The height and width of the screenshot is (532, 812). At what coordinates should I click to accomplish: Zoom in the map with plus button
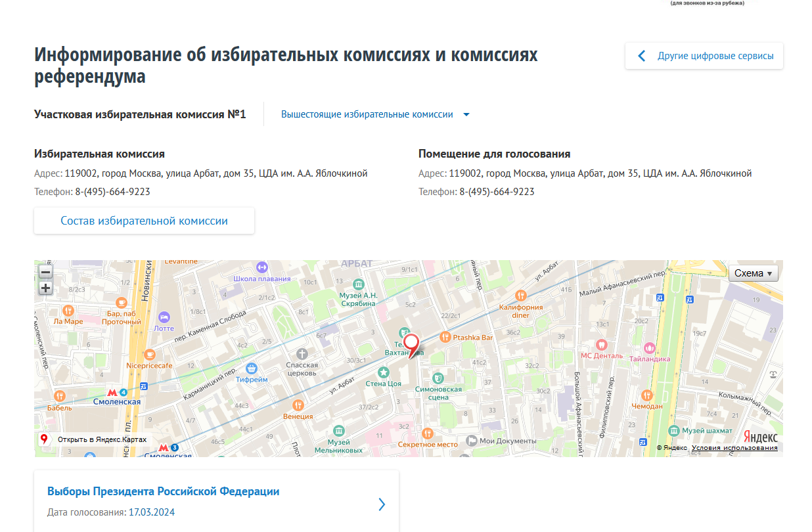click(45, 288)
